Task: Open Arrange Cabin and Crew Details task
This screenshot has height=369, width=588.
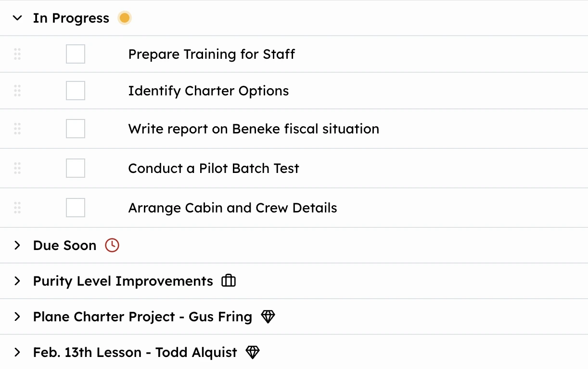Action: pyautogui.click(x=232, y=208)
